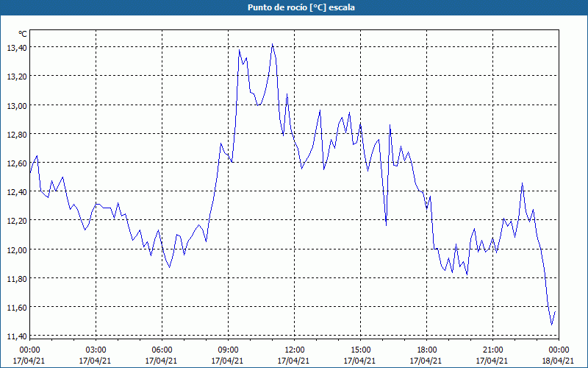Click the 03:00 time axis label
Viewport: 588px width, 368px height.
pos(96,350)
